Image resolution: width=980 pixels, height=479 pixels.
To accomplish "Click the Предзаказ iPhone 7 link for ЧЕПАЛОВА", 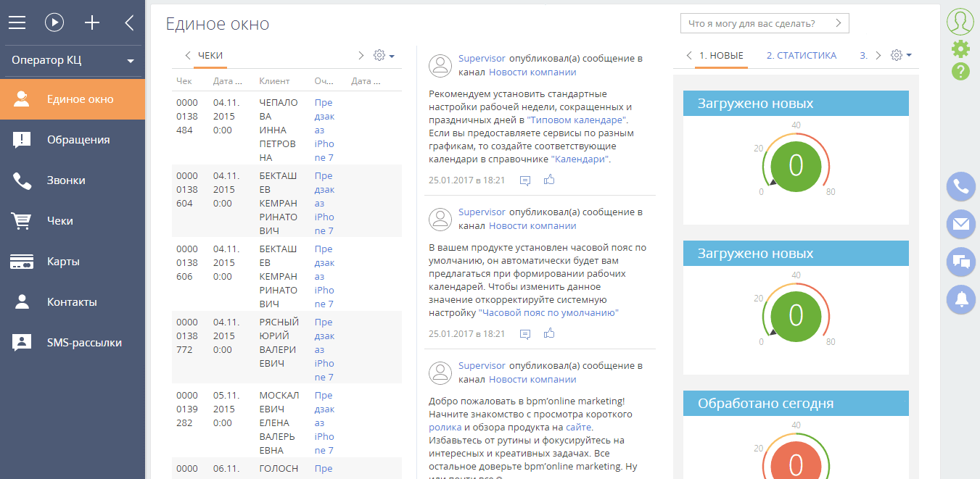I will pyautogui.click(x=324, y=130).
